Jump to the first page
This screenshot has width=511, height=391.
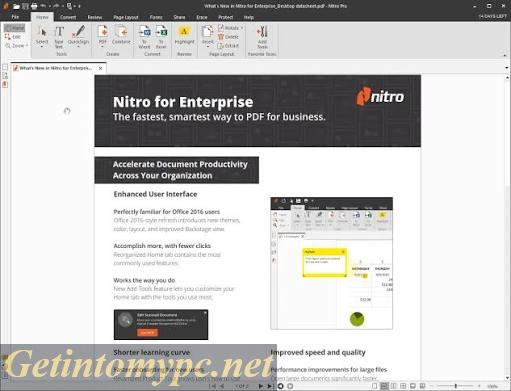(212, 386)
